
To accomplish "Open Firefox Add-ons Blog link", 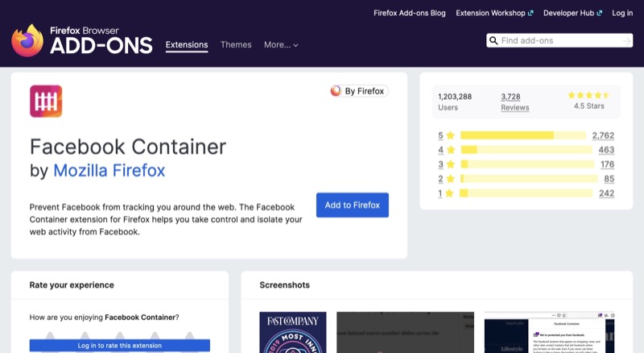I will [410, 13].
